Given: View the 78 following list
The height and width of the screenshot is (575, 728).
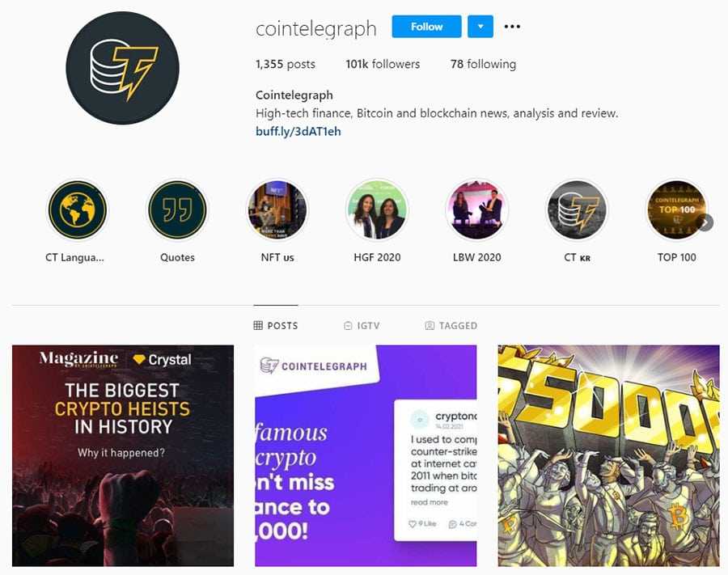Looking at the screenshot, I should click(x=483, y=64).
